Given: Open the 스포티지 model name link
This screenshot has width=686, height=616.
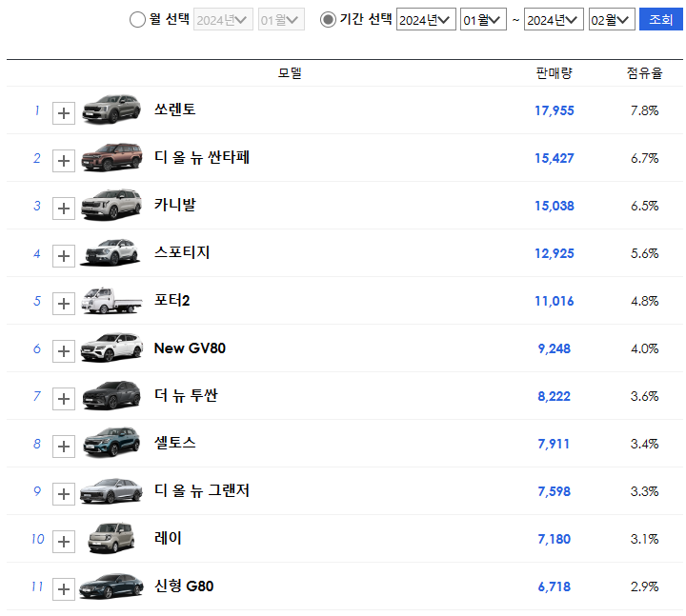Looking at the screenshot, I should (182, 252).
